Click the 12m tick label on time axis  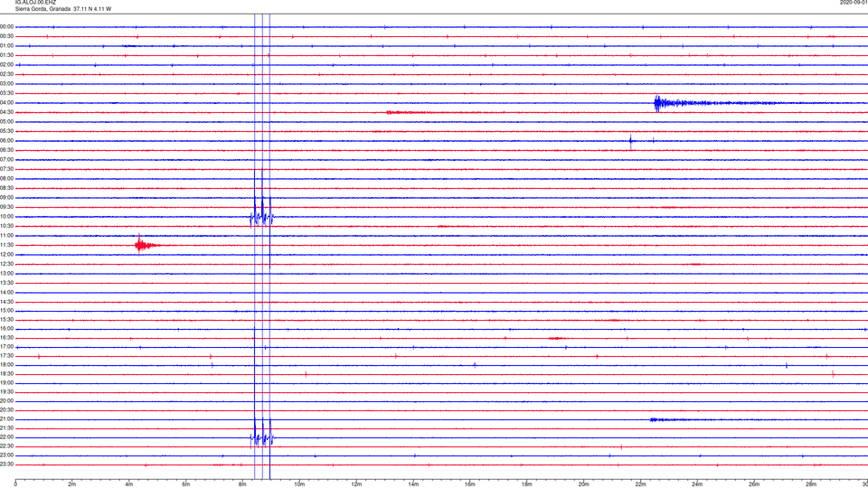[x=356, y=484]
